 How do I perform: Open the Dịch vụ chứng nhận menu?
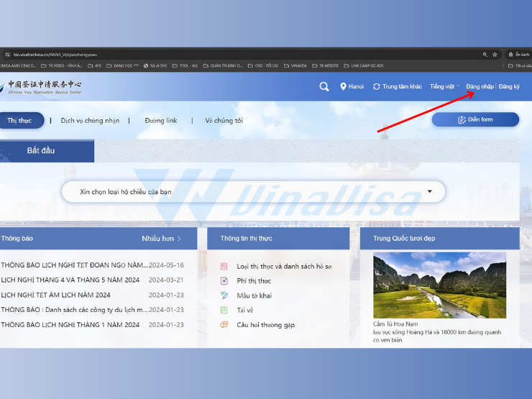[90, 121]
